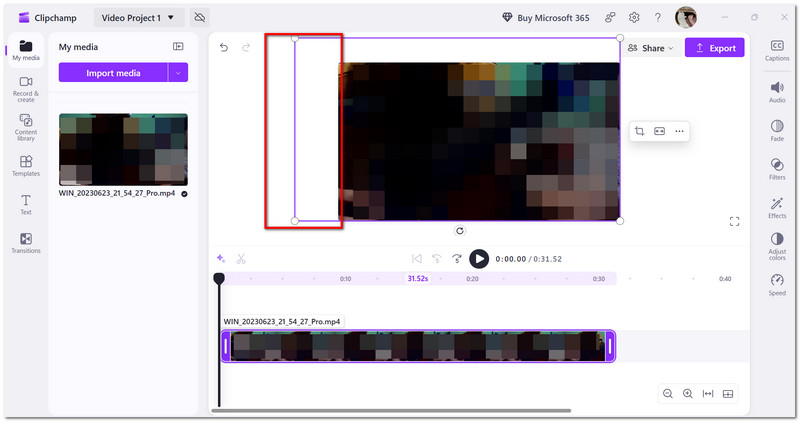Open the Speed panel
This screenshot has height=422, width=800.
[777, 285]
